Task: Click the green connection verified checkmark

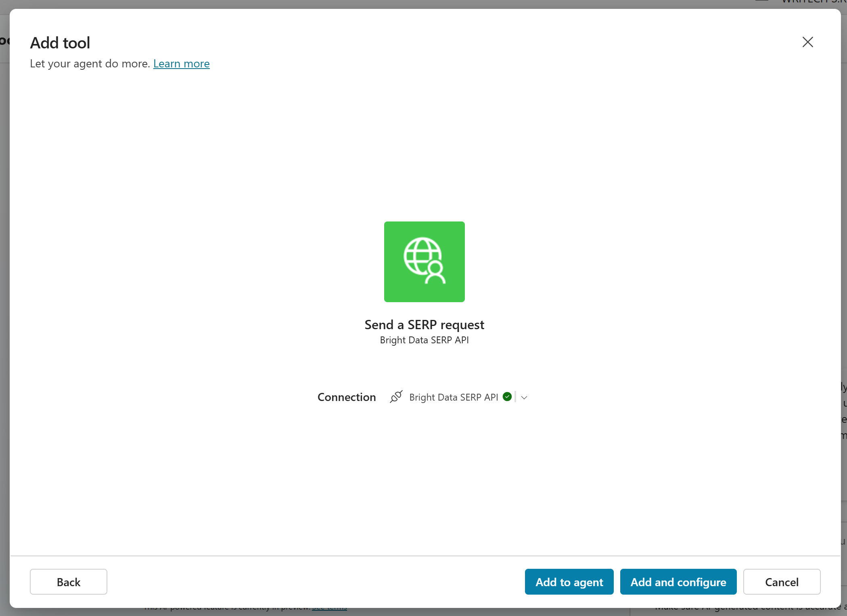Action: pos(507,397)
